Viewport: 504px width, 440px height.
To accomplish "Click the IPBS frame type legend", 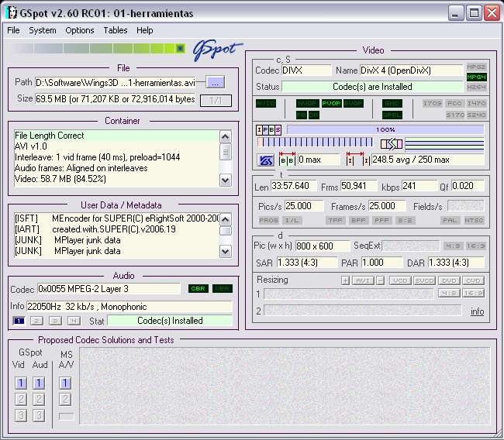I will point(269,129).
